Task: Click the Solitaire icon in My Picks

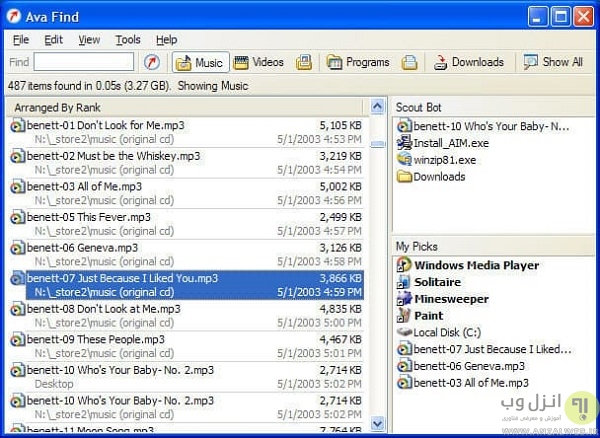Action: click(x=404, y=282)
